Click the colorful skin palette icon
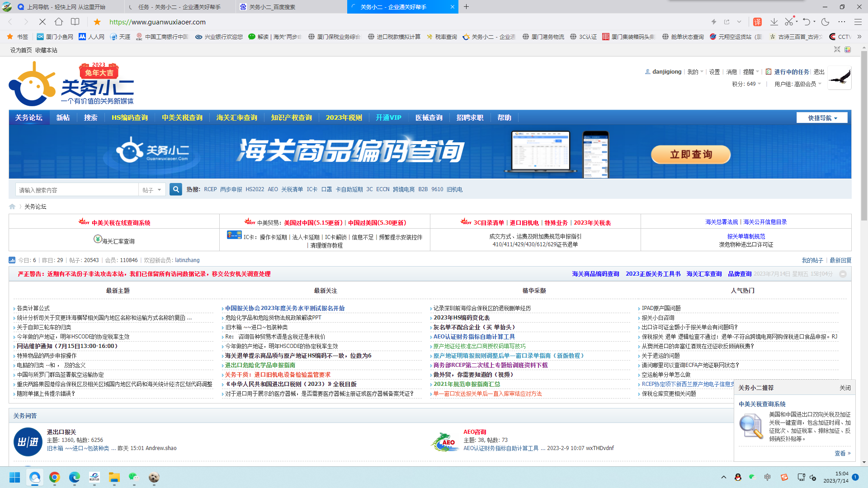 point(848,50)
